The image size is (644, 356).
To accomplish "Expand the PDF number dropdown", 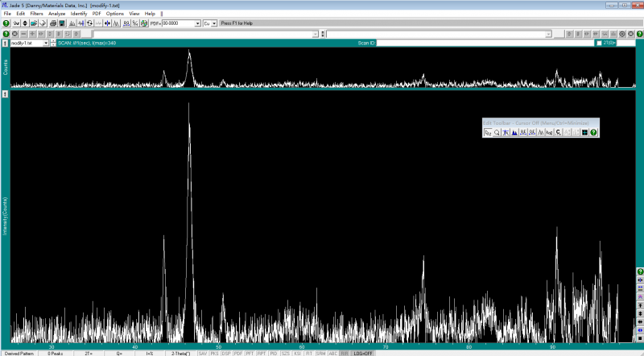I will pos(197,23).
